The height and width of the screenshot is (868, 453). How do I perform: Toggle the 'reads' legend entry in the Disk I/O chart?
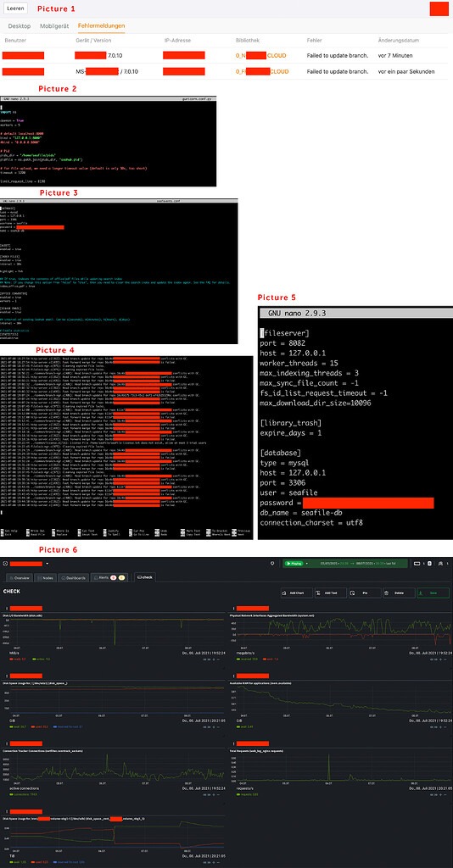16,659
